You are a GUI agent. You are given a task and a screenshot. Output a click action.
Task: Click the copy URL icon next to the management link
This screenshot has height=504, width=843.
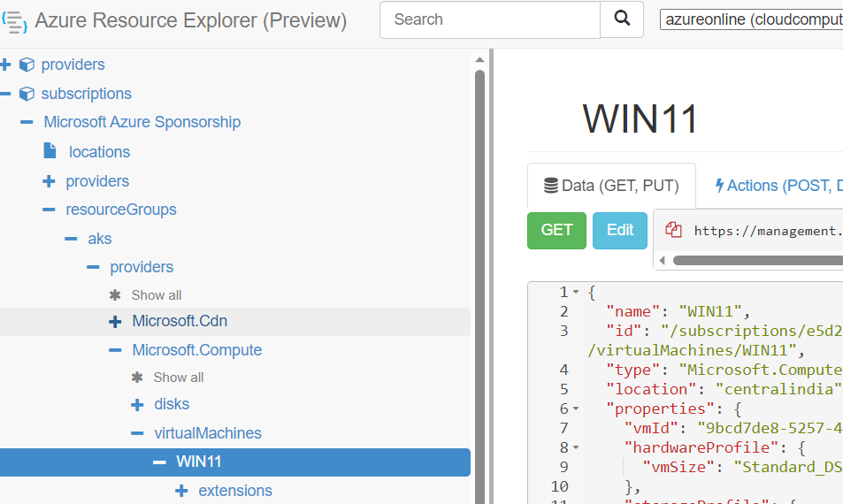click(673, 230)
